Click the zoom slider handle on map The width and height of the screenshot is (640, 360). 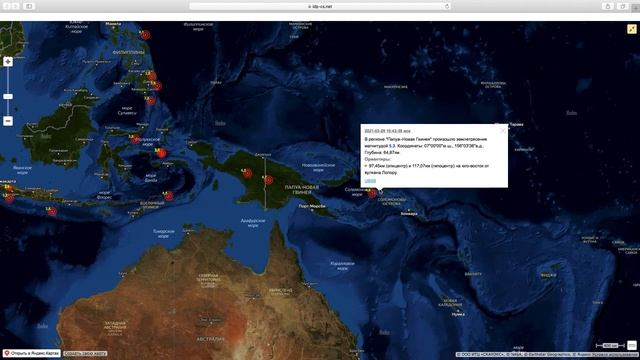8,97
